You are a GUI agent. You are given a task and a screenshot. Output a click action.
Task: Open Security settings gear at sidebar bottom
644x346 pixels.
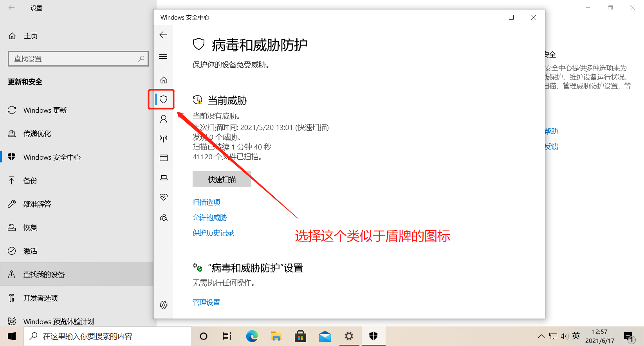tap(164, 305)
